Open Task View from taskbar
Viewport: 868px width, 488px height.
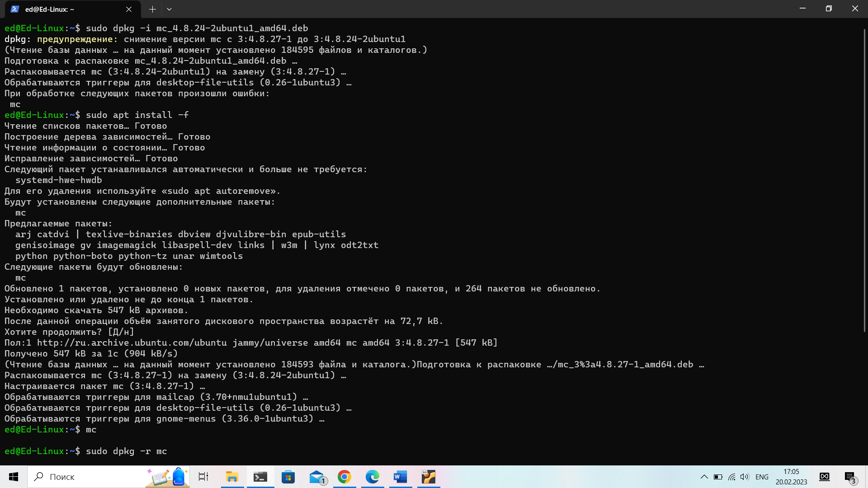203,477
